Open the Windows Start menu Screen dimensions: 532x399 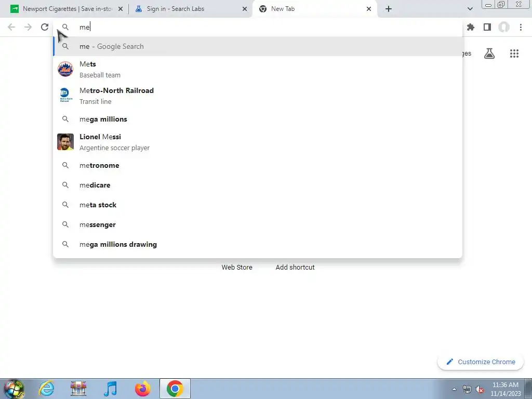(x=14, y=389)
